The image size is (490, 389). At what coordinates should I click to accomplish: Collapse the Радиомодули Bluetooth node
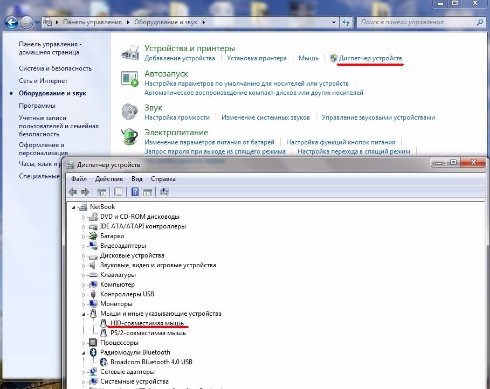tap(83, 353)
